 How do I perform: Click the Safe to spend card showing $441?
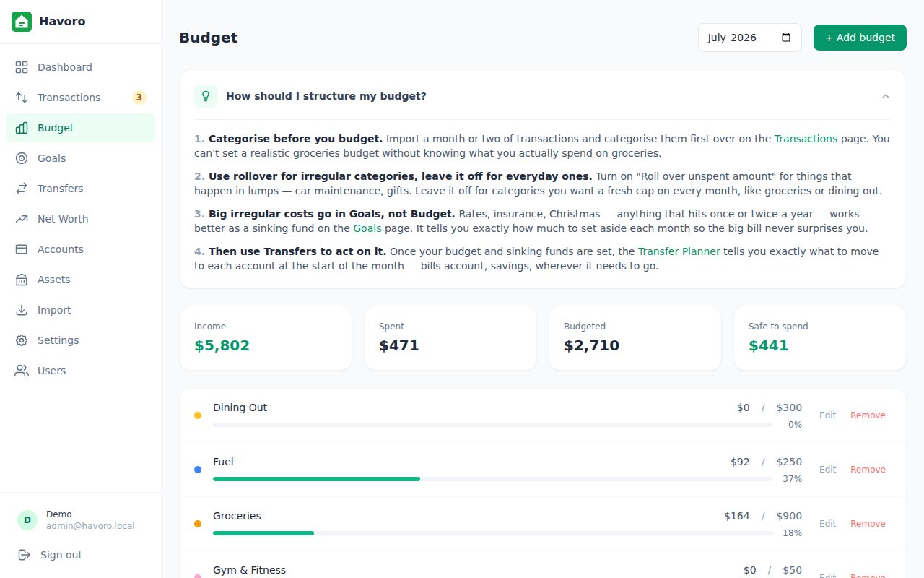(x=820, y=338)
